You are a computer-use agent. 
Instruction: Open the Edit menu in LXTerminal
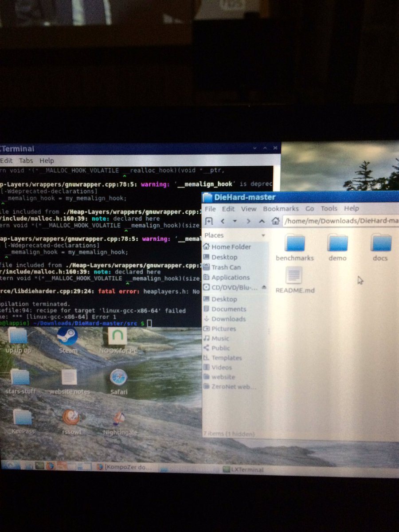pos(6,160)
